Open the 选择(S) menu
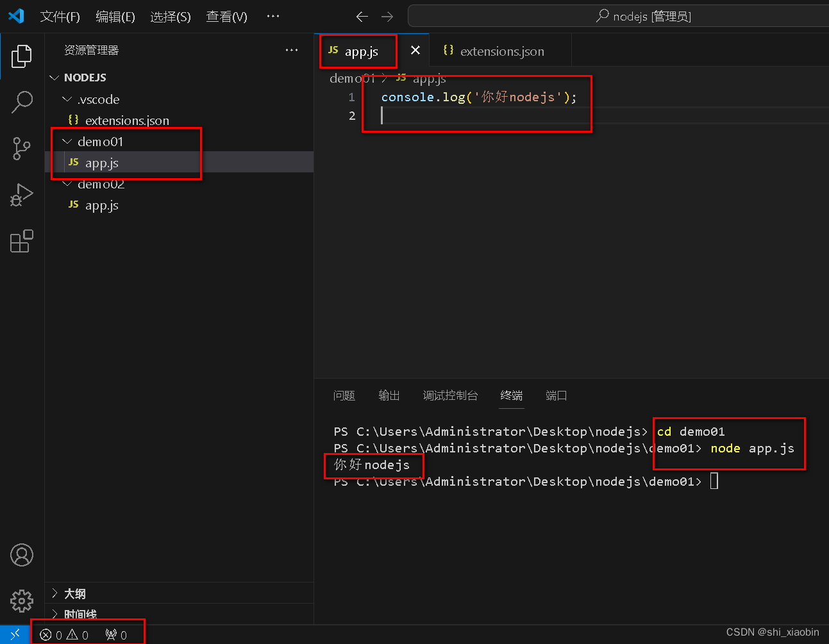The height and width of the screenshot is (644, 829). click(171, 17)
